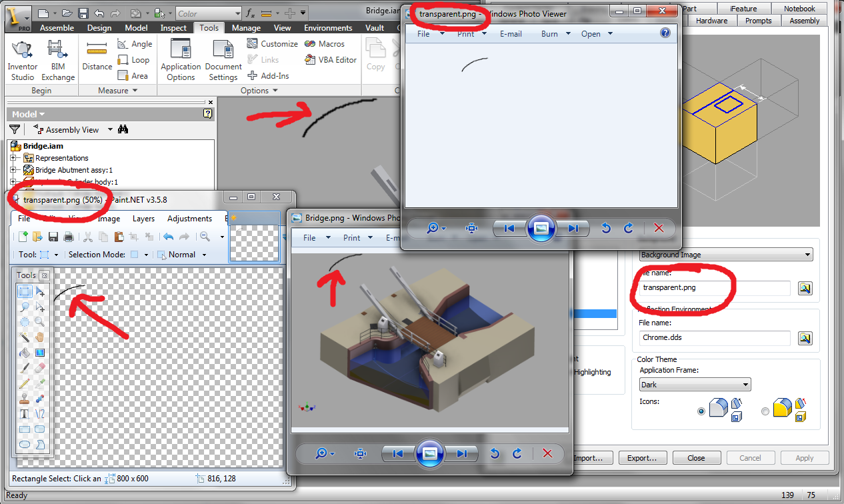This screenshot has height=504, width=844.
Task: Launch BIM Exchange from the ribbon
Action: pyautogui.click(x=58, y=60)
